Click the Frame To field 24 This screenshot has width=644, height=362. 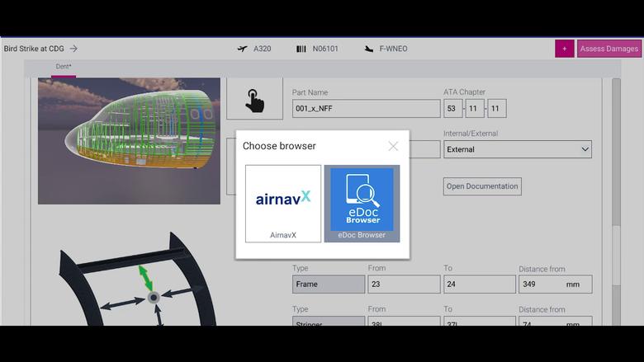pyautogui.click(x=480, y=284)
